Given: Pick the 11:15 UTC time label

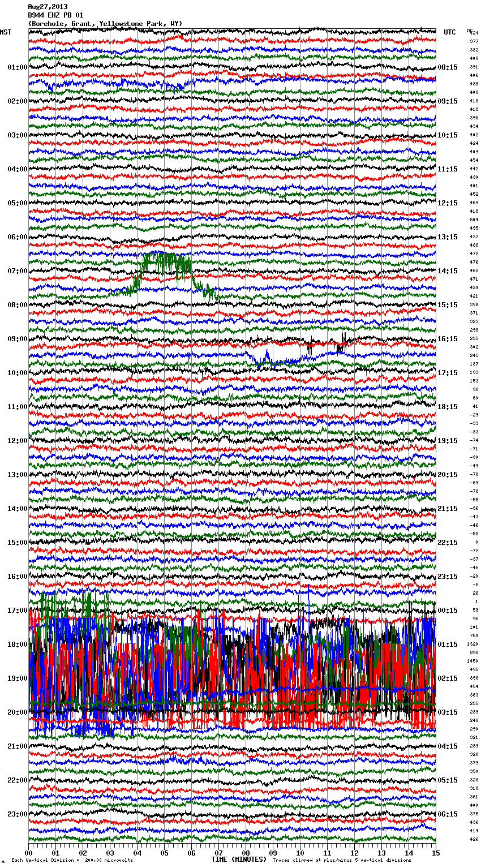Looking at the screenshot, I should coord(448,169).
